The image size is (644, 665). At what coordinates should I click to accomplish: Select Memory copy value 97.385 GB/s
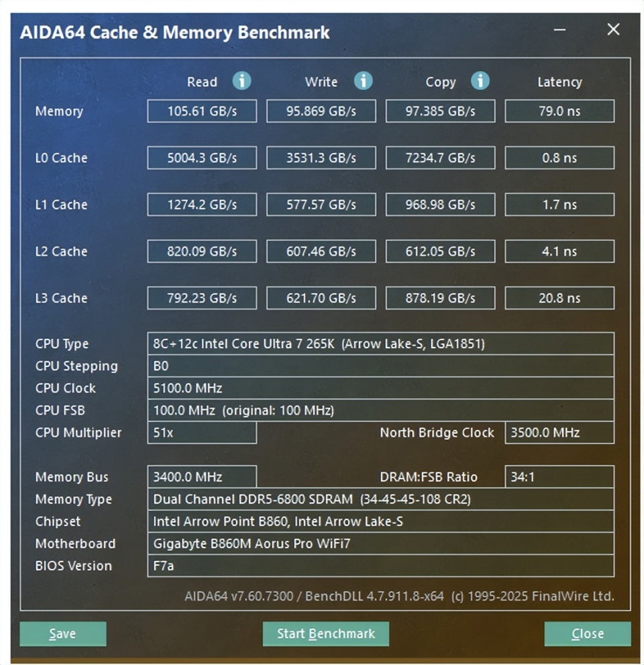pyautogui.click(x=440, y=111)
